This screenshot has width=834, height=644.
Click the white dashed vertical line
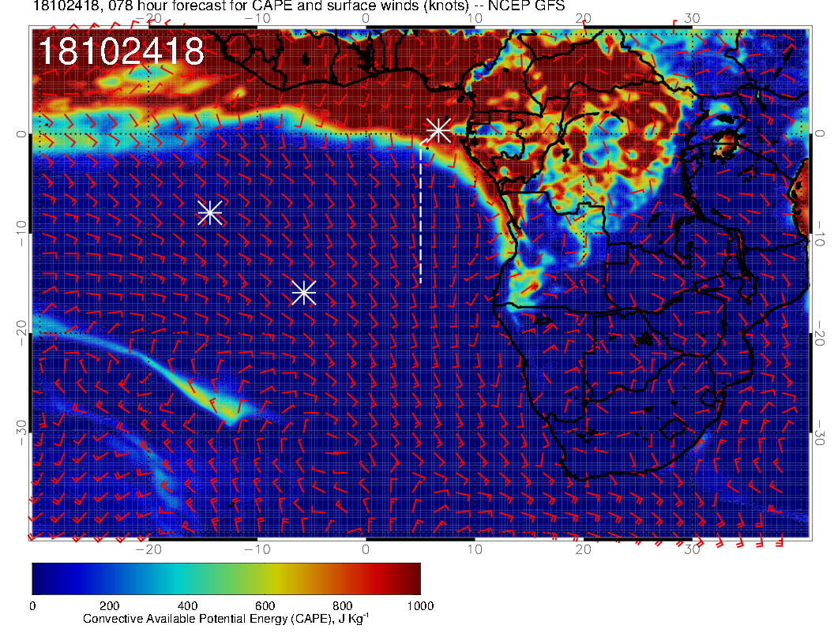coord(420,221)
